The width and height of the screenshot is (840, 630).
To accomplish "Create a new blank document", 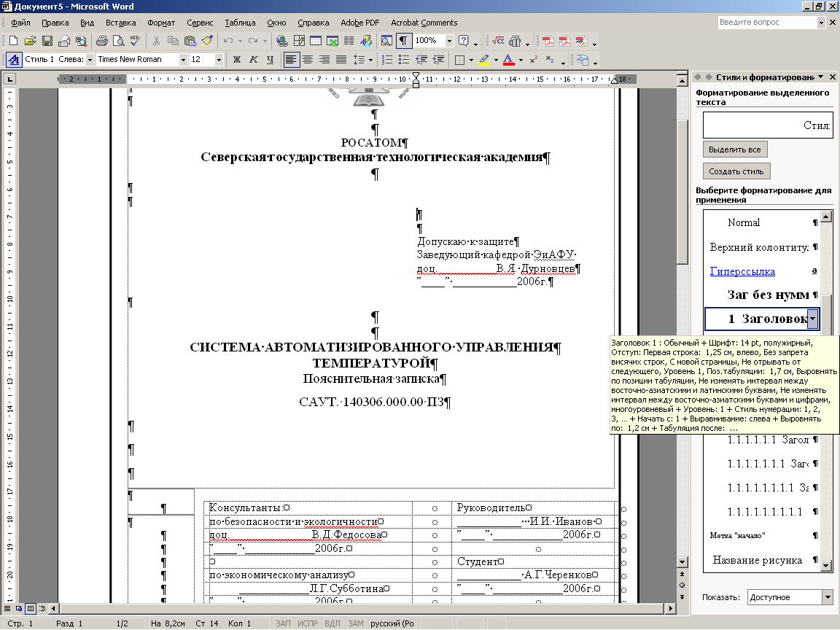I will click(x=13, y=41).
